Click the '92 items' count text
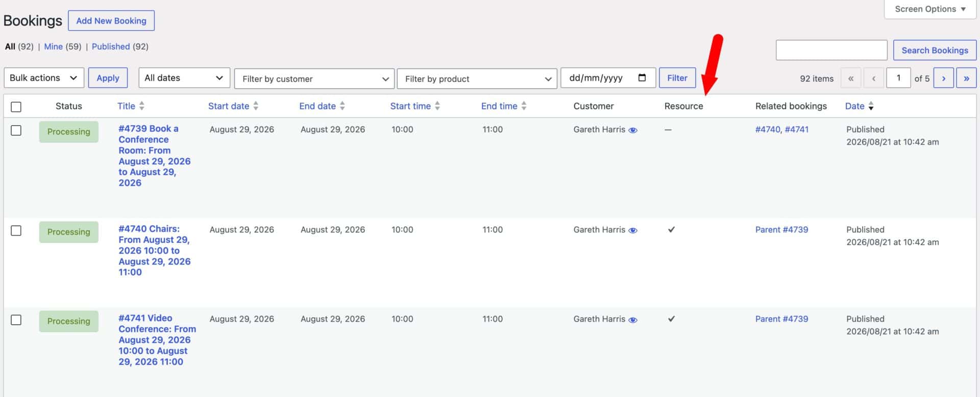The height and width of the screenshot is (397, 980). pyautogui.click(x=817, y=79)
